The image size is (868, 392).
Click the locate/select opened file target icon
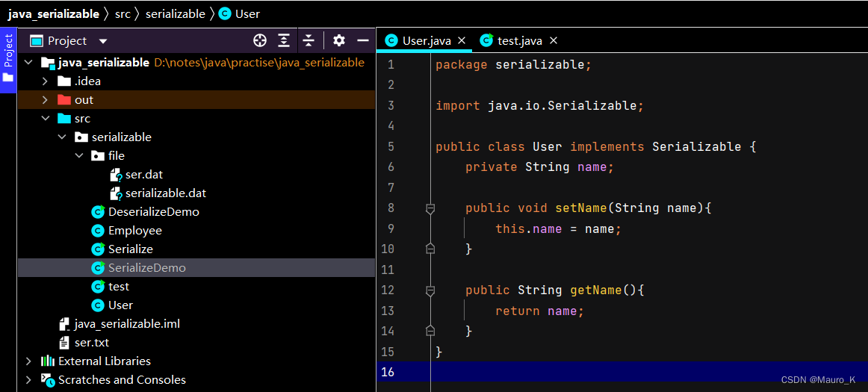[260, 40]
